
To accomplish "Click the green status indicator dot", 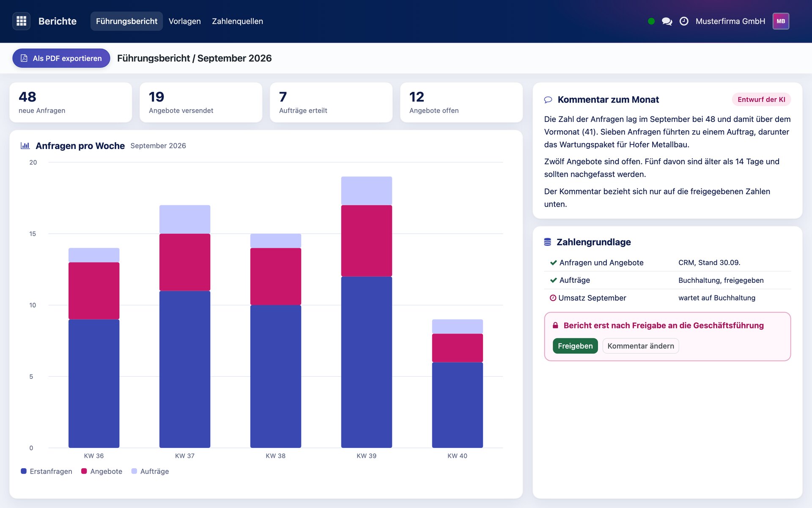I will pyautogui.click(x=651, y=21).
